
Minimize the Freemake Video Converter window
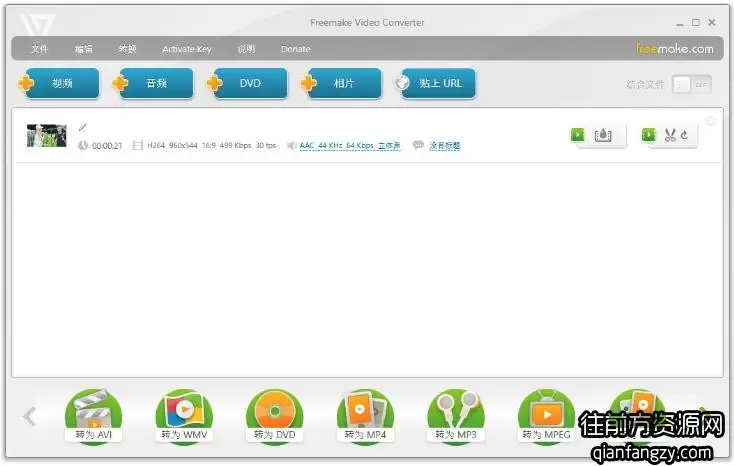pyautogui.click(x=680, y=23)
